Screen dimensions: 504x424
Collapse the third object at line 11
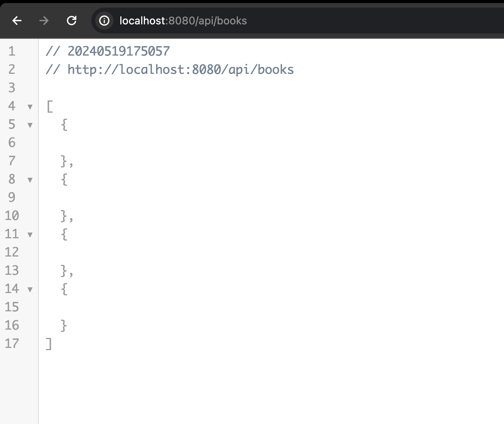pyautogui.click(x=30, y=235)
